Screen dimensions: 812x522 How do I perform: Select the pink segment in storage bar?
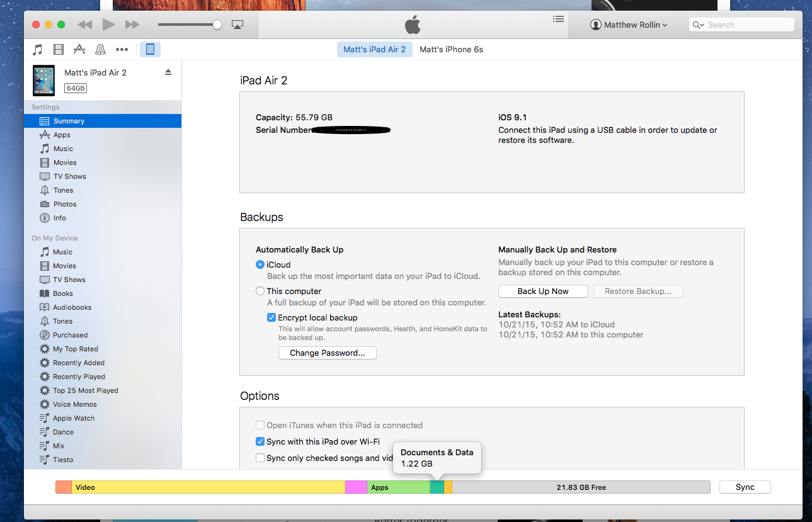356,487
